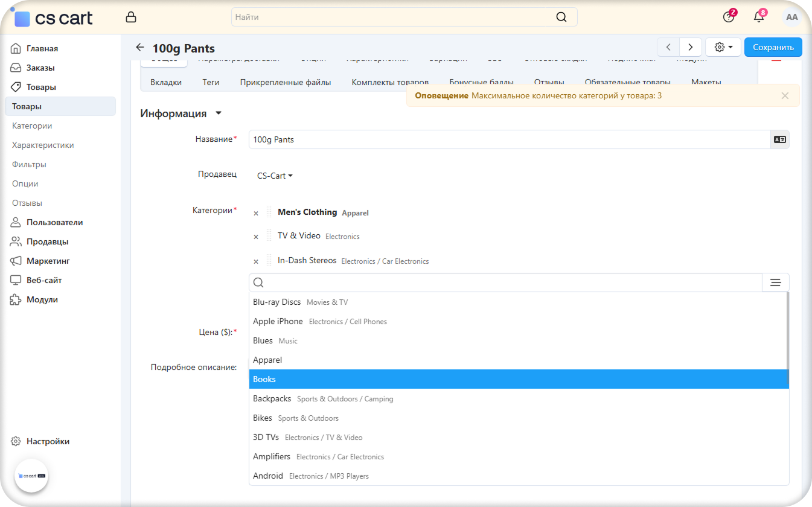
Task: Dismiss the Оповещение notification
Action: tap(785, 95)
